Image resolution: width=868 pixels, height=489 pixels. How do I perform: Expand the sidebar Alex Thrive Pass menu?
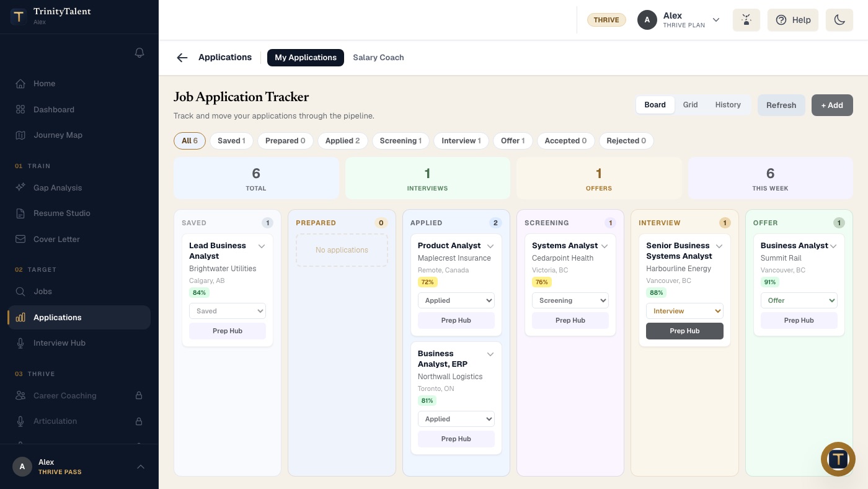tap(141, 467)
